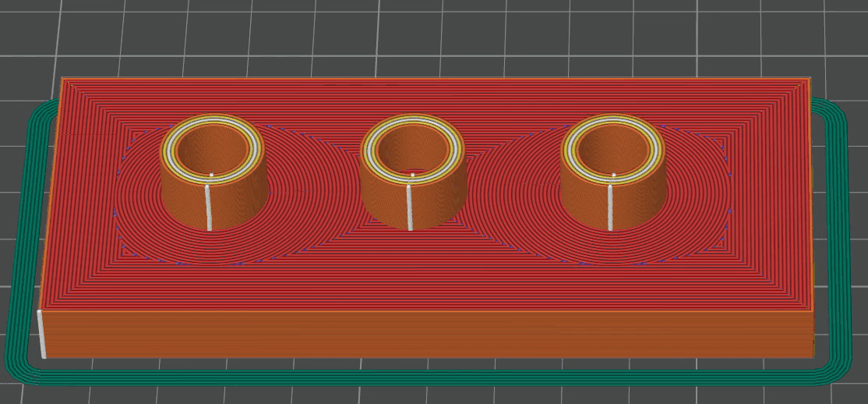The width and height of the screenshot is (868, 404).
Task: Click the white seam line at base corner
Action: pos(41,334)
